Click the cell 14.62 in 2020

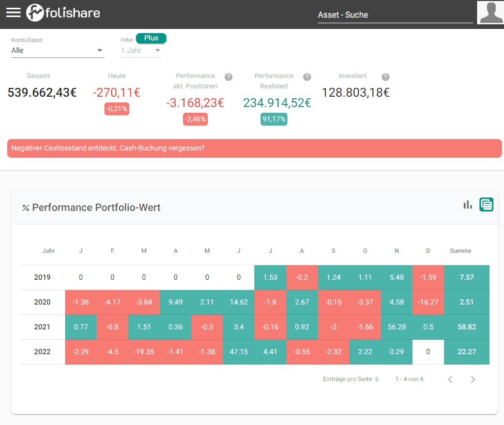[238, 302]
